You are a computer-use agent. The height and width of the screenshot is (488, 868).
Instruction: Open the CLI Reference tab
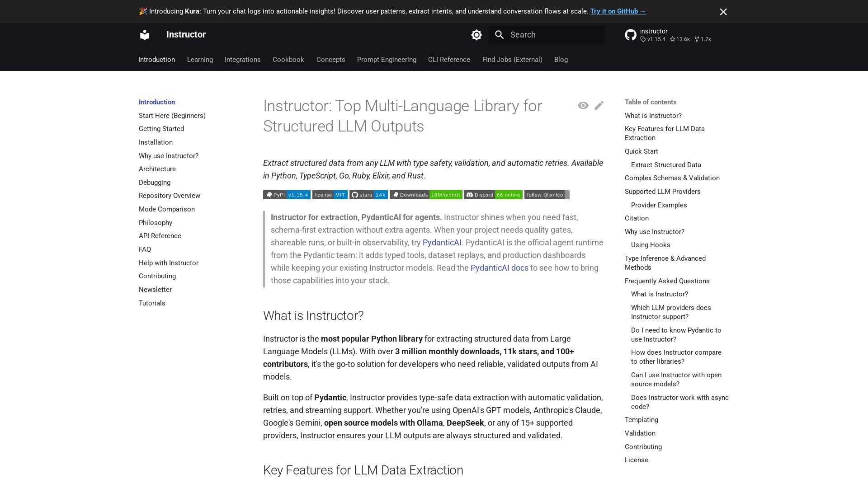tap(449, 60)
